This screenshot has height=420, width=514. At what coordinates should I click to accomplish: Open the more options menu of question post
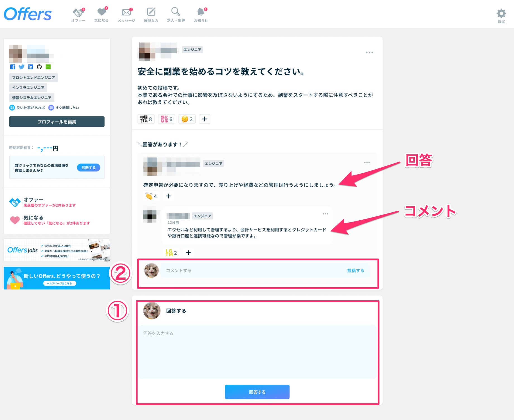pos(369,53)
